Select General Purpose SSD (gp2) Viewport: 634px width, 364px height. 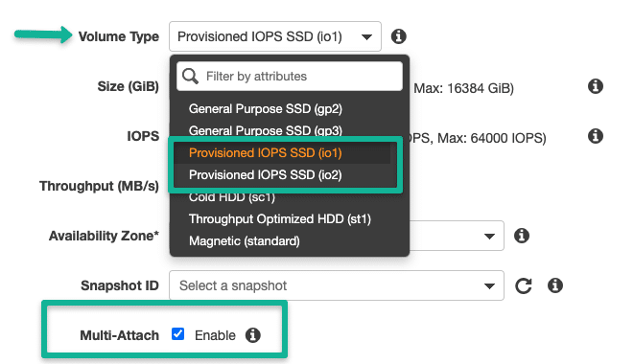266,108
